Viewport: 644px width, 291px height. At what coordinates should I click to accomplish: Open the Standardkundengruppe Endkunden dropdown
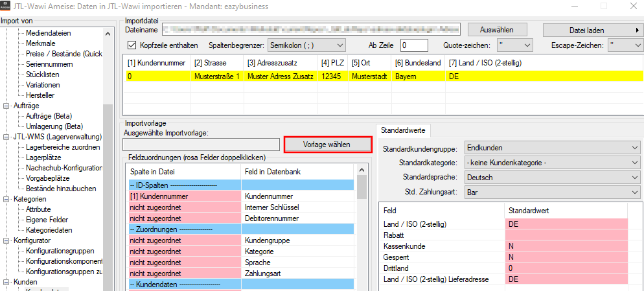pos(553,148)
